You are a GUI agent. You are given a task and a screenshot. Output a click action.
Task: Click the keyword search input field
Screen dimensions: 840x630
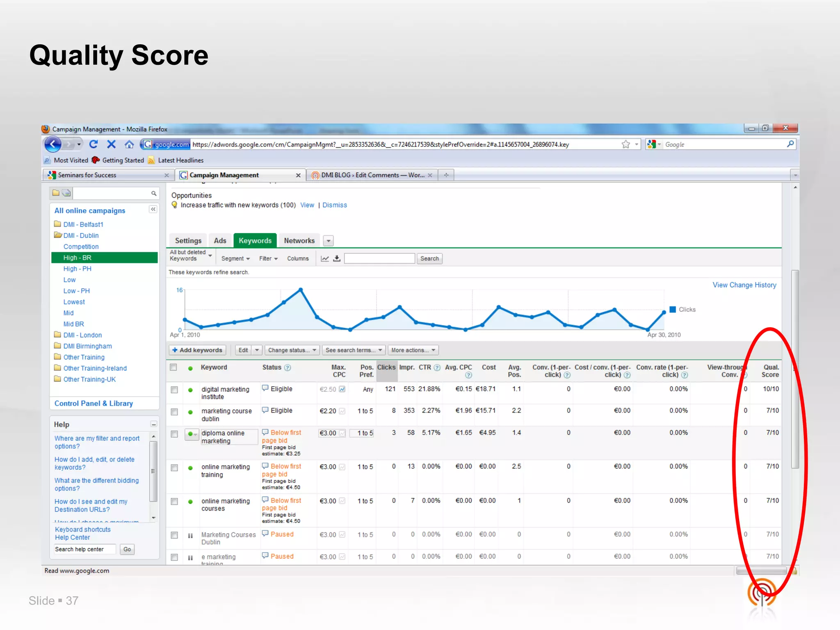(x=379, y=258)
